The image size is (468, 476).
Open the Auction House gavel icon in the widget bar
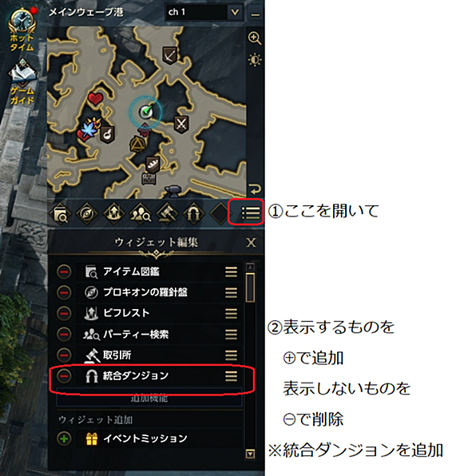167,213
